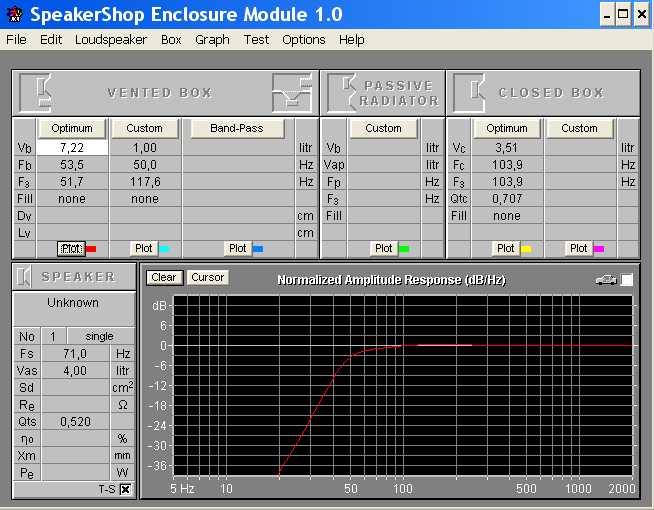The image size is (654, 510).
Task: Click the band-pass box diagram icon
Action: pos(292,93)
